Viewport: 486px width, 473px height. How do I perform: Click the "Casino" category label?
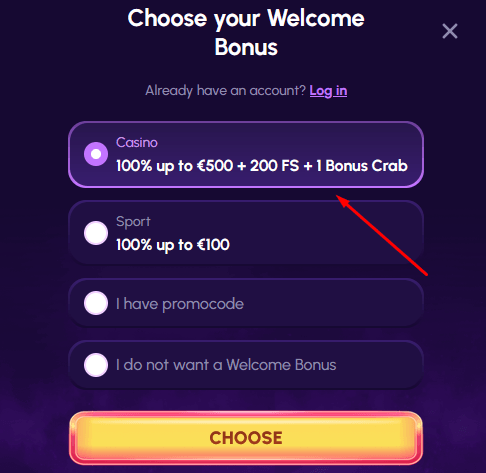[137, 143]
